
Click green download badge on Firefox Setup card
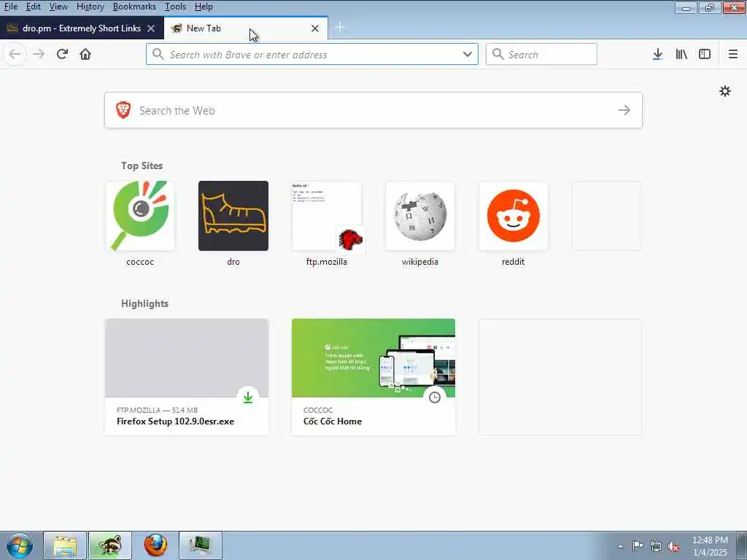[248, 397]
